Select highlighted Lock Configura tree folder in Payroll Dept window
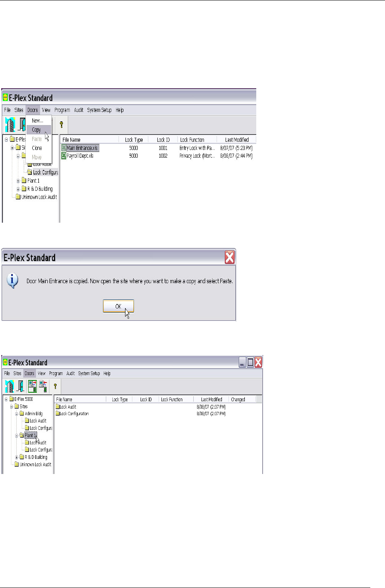 43,172
